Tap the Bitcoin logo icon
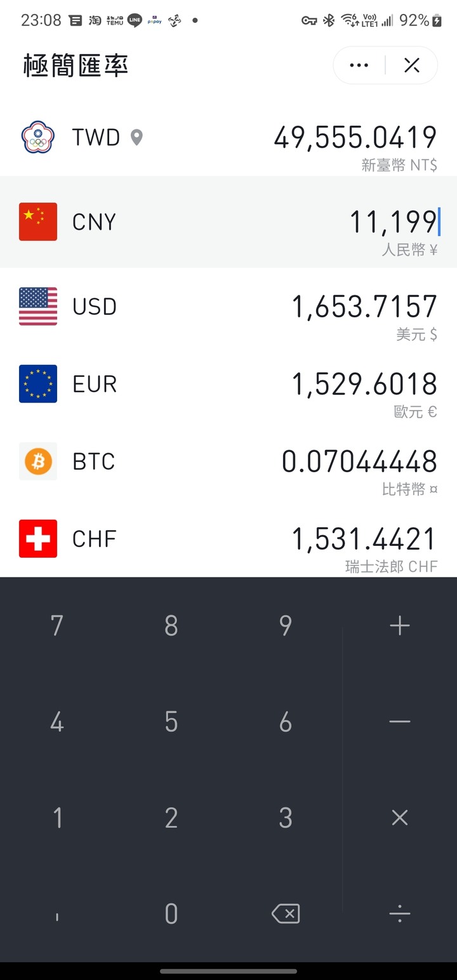 (38, 461)
